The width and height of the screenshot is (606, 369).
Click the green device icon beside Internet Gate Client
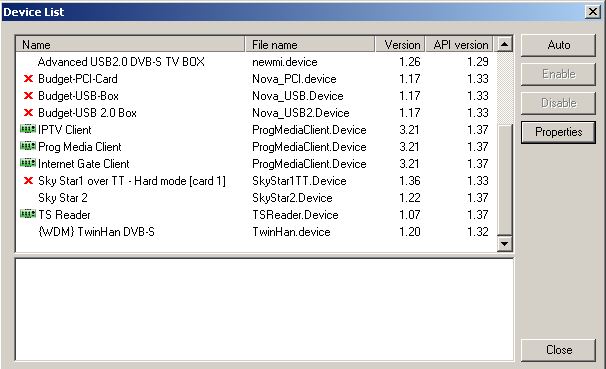pyautogui.click(x=28, y=163)
